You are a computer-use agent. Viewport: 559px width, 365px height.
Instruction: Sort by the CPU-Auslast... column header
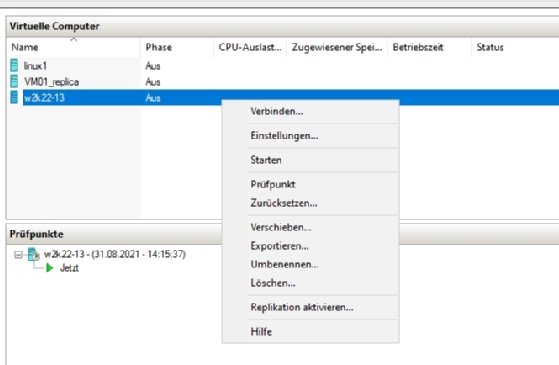250,47
